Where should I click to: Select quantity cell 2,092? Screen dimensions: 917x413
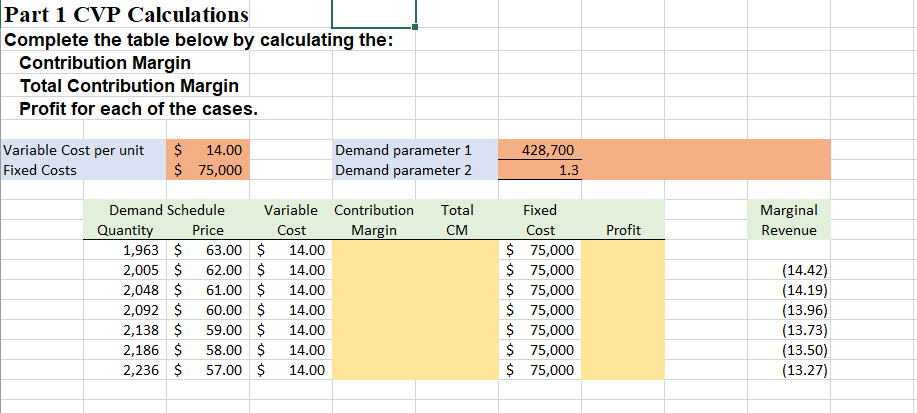(x=125, y=310)
